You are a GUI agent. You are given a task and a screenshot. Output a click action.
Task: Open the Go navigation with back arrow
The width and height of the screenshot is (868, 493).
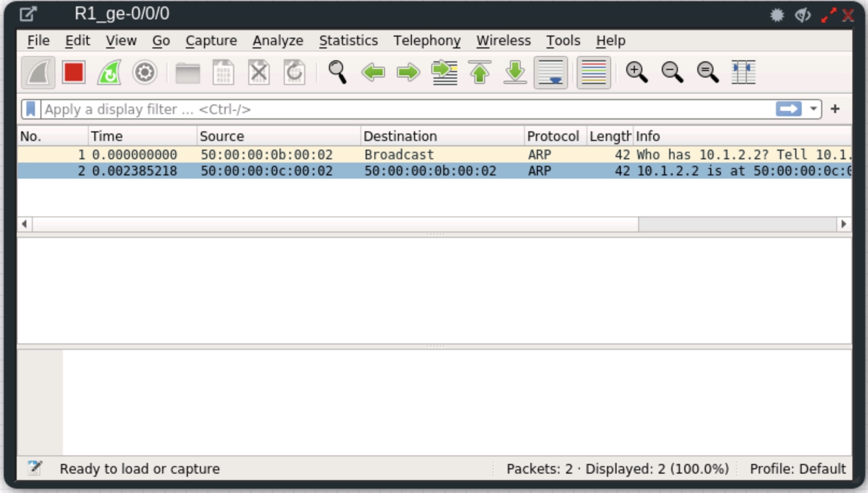pyautogui.click(x=374, y=73)
